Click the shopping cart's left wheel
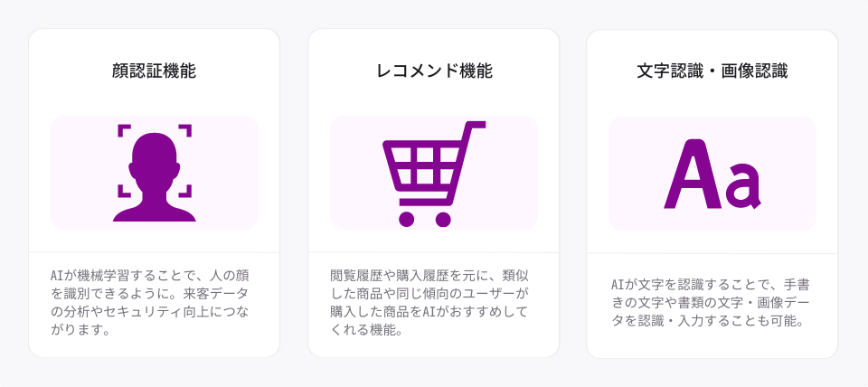The image size is (868, 387). click(407, 218)
